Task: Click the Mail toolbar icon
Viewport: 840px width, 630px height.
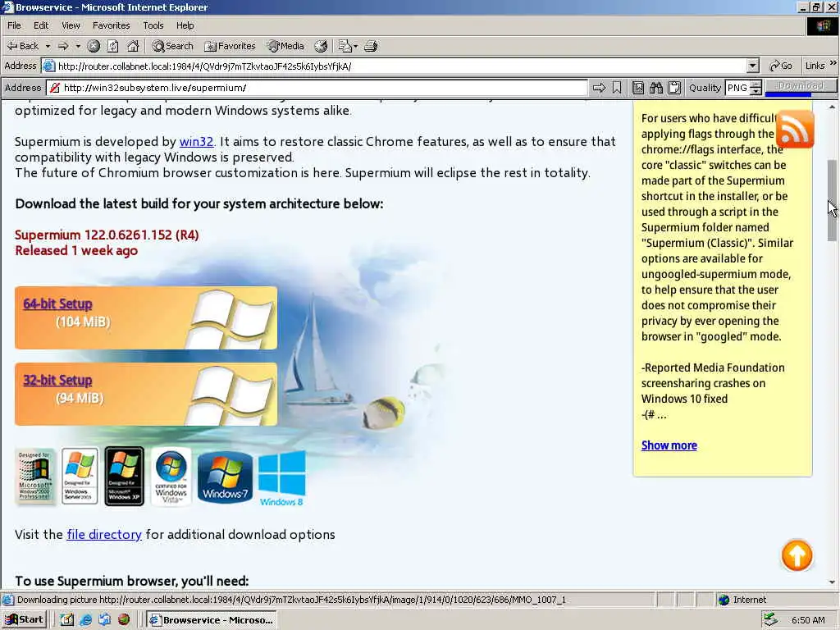Action: coord(345,46)
